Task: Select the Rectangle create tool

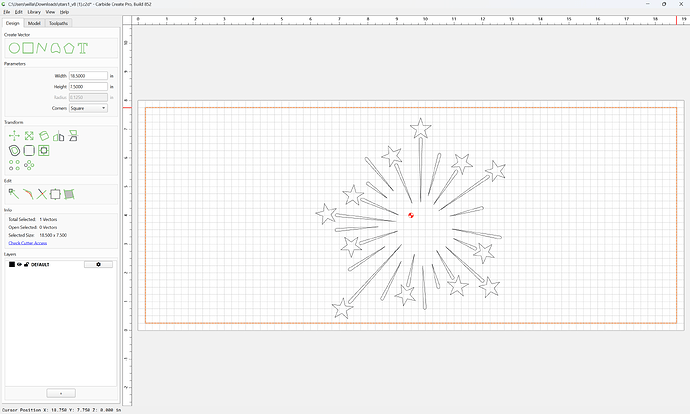Action: click(x=28, y=48)
